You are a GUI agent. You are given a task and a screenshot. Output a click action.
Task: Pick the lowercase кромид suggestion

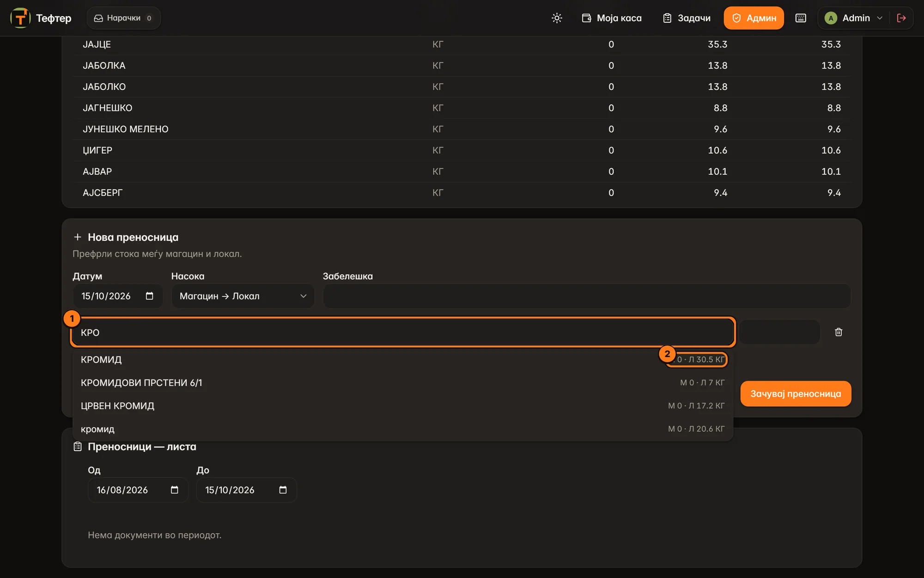403,429
